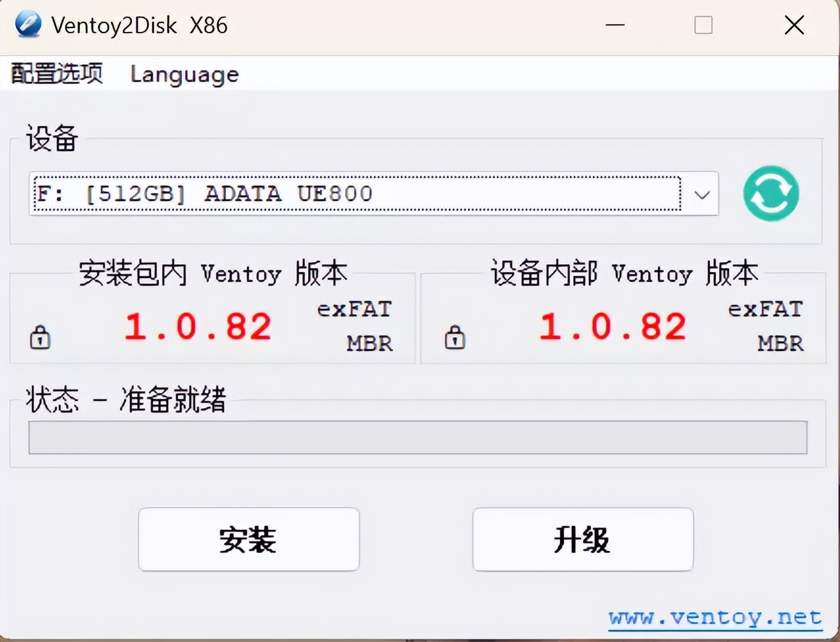Close the Ventoy2Disk window

click(794, 25)
